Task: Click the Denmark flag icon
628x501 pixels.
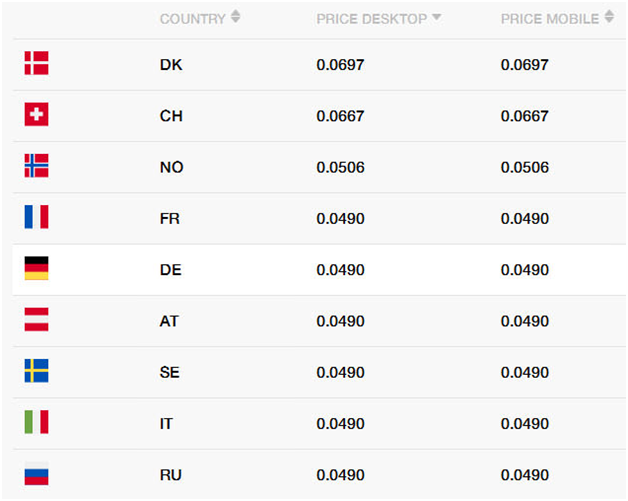Action: coord(36,63)
